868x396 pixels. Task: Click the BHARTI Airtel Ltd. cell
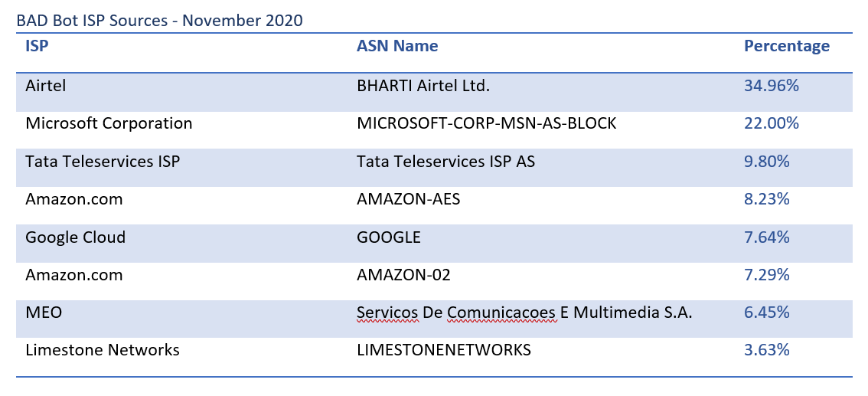click(x=423, y=86)
